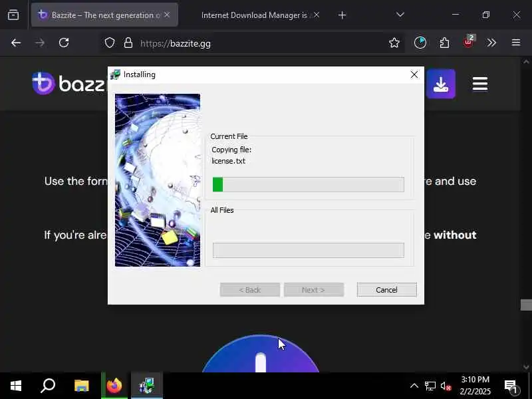Open the network status tray icon
This screenshot has width=532, height=399.
[x=430, y=386]
